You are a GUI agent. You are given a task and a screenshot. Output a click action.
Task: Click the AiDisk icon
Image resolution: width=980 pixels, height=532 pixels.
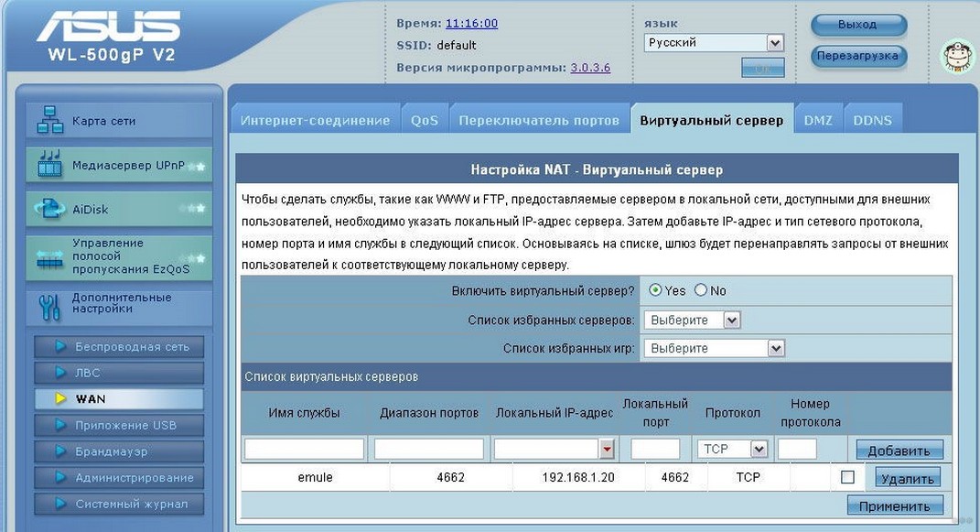(48, 210)
